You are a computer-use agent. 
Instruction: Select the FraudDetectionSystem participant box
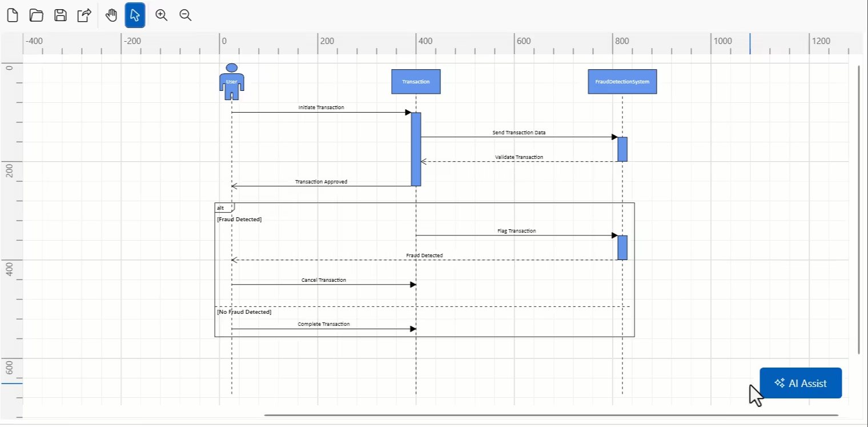[622, 82]
